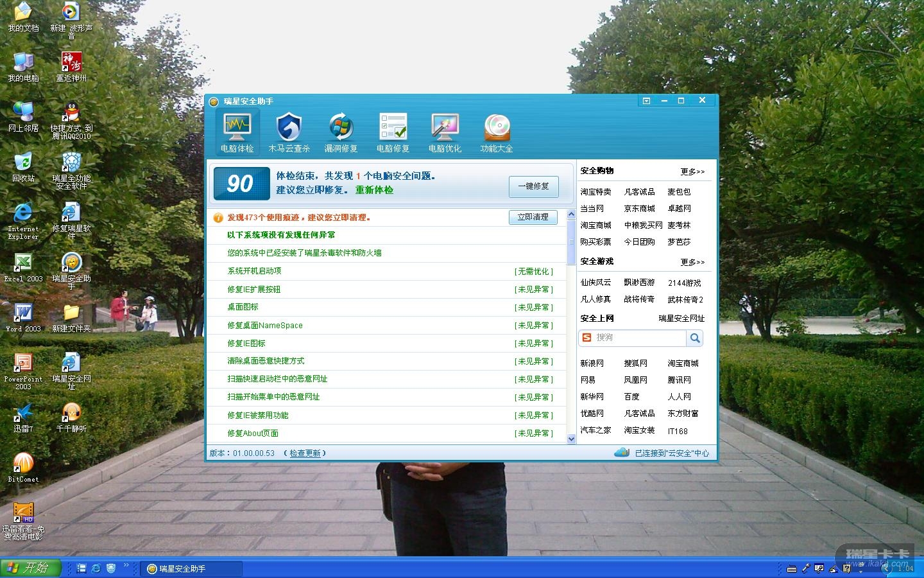Click the 一键修复 button
924x578 pixels.
[x=533, y=186]
